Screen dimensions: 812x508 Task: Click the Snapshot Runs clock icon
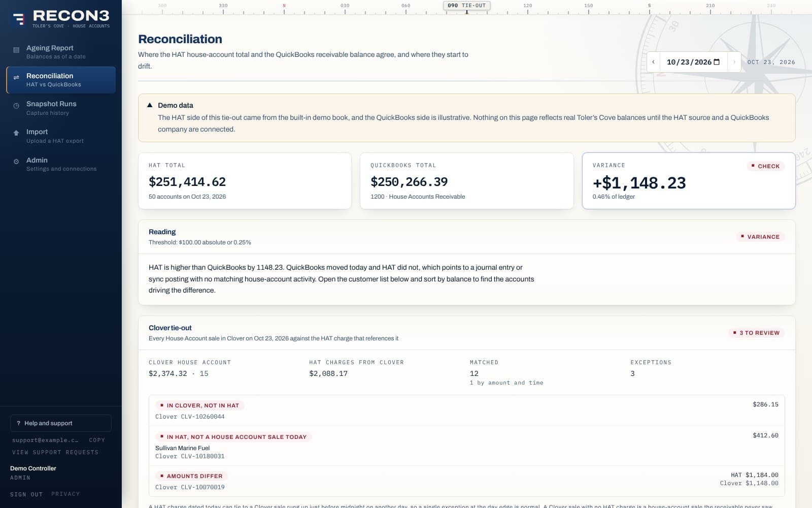[x=16, y=106]
